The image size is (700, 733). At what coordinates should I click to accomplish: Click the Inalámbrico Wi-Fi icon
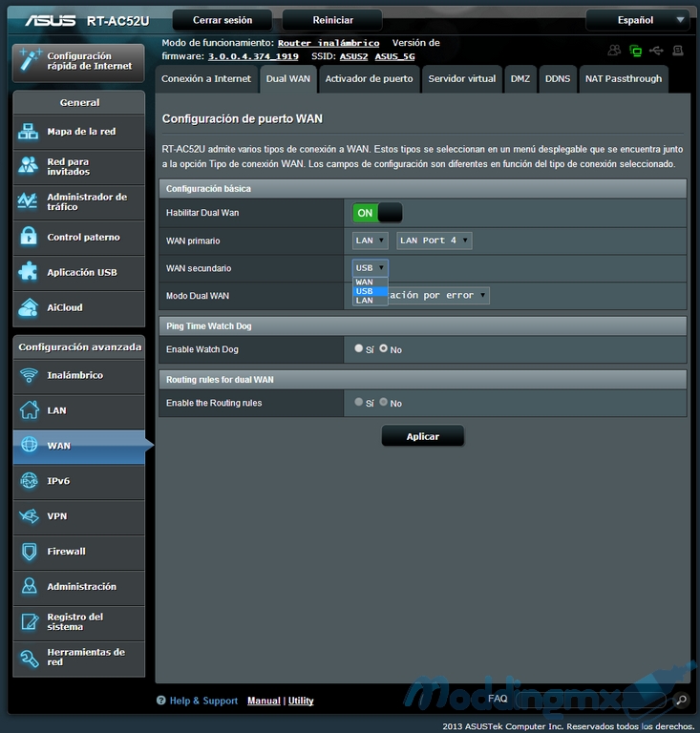[x=29, y=375]
